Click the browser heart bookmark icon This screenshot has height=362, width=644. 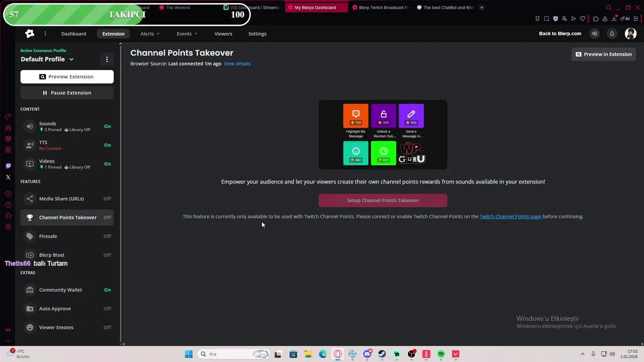(583, 19)
